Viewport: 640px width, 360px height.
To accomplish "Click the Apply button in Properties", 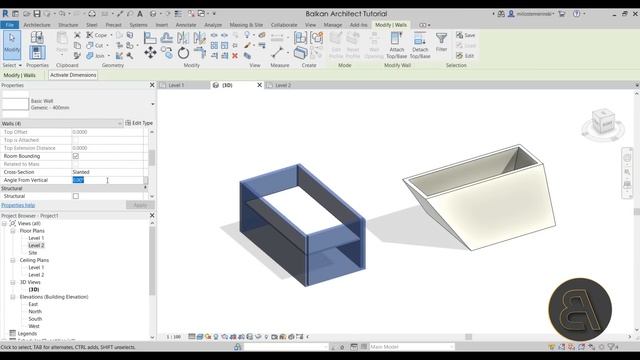I will tap(140, 205).
